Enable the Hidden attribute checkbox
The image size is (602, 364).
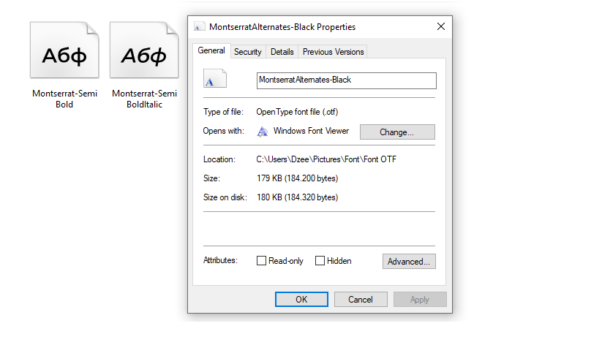320,261
